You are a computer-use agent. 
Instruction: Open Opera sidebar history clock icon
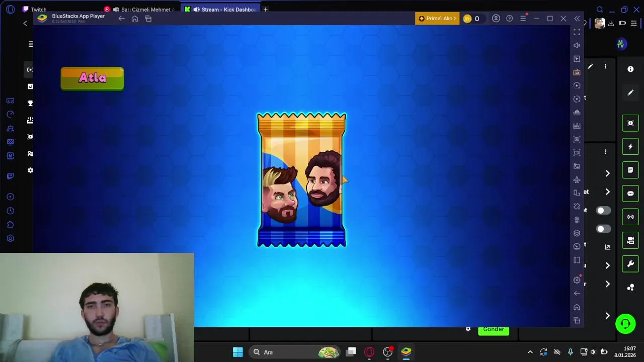(10, 211)
